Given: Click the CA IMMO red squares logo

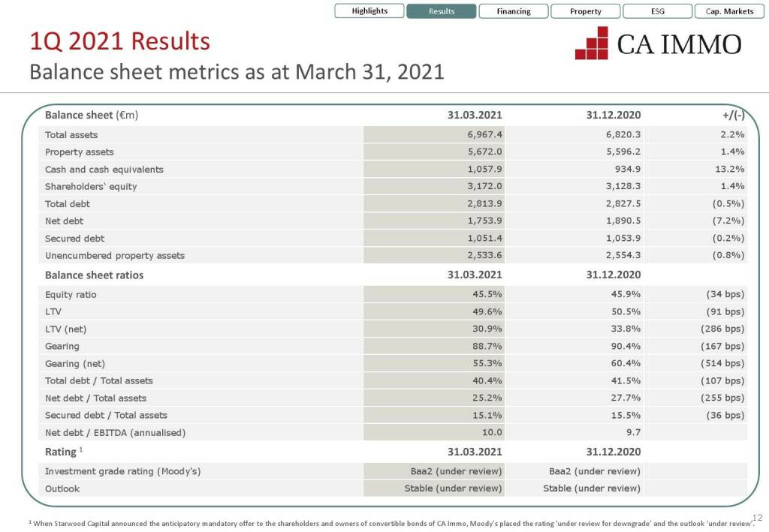Looking at the screenshot, I should 592,44.
